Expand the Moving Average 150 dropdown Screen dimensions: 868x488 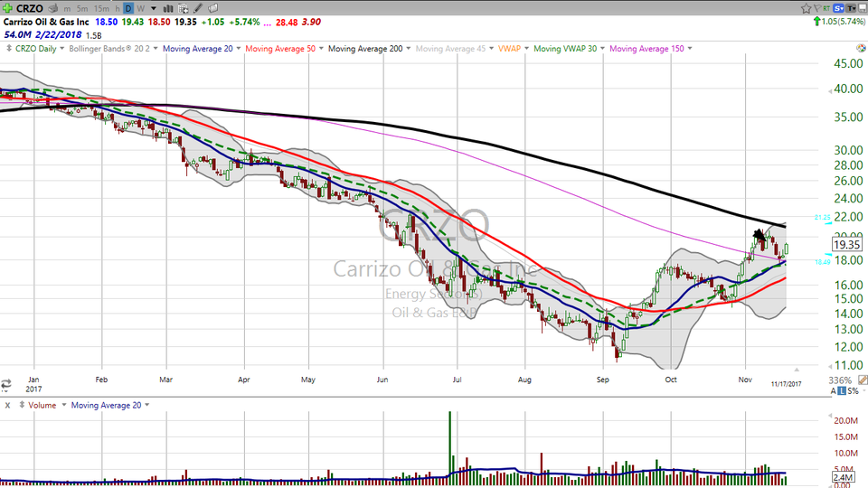click(x=690, y=49)
